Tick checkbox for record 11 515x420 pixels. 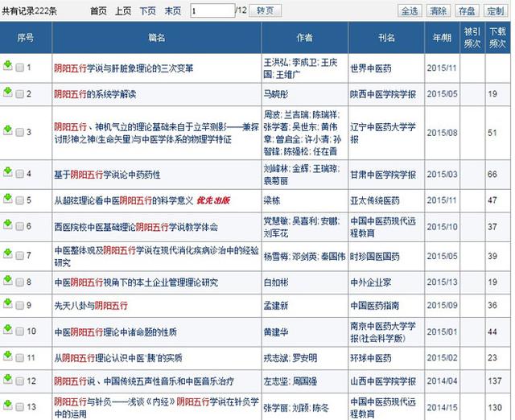pos(19,357)
